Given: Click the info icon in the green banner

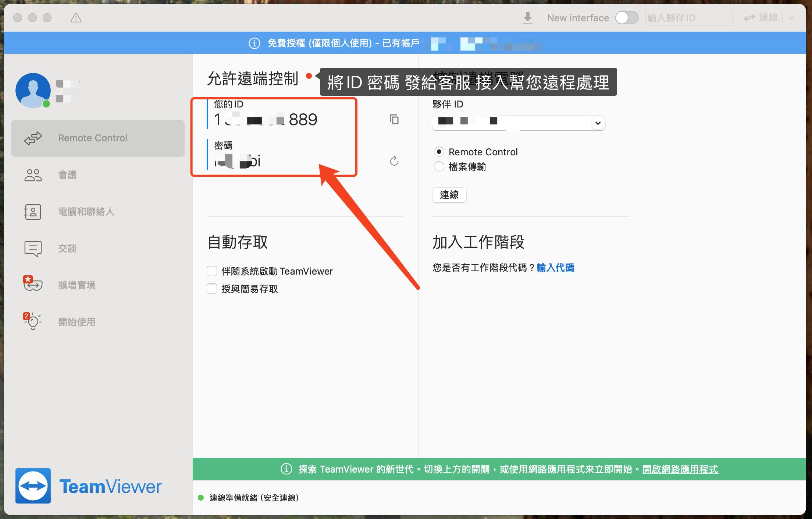Looking at the screenshot, I should point(286,469).
